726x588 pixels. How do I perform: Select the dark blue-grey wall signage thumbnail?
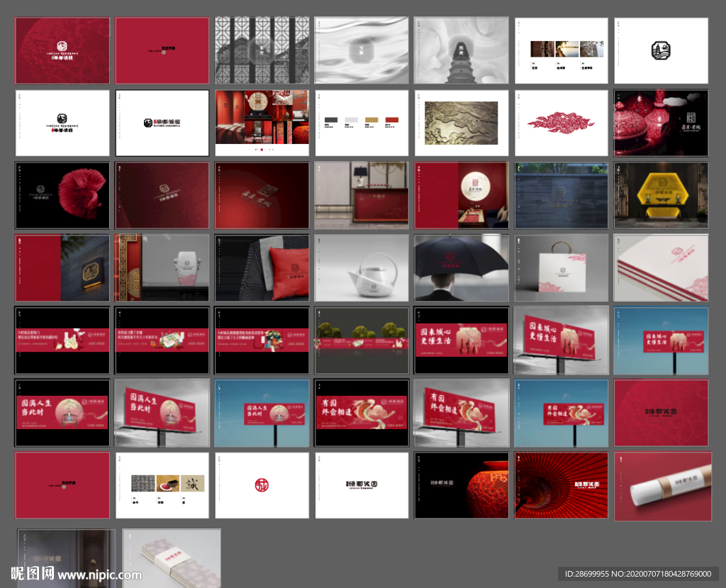click(x=562, y=195)
